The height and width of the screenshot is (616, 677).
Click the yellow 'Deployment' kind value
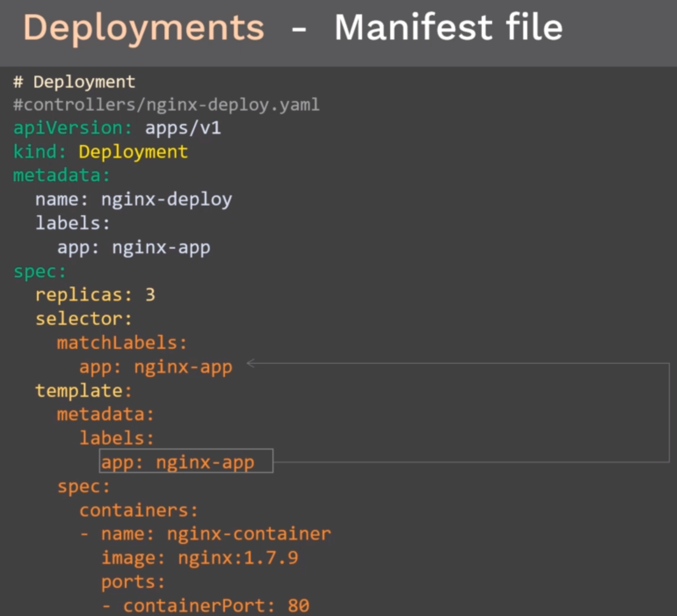[x=133, y=152]
